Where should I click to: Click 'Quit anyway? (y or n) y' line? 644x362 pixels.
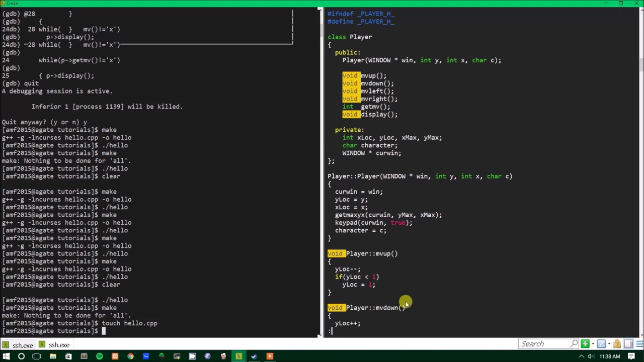[x=44, y=122]
